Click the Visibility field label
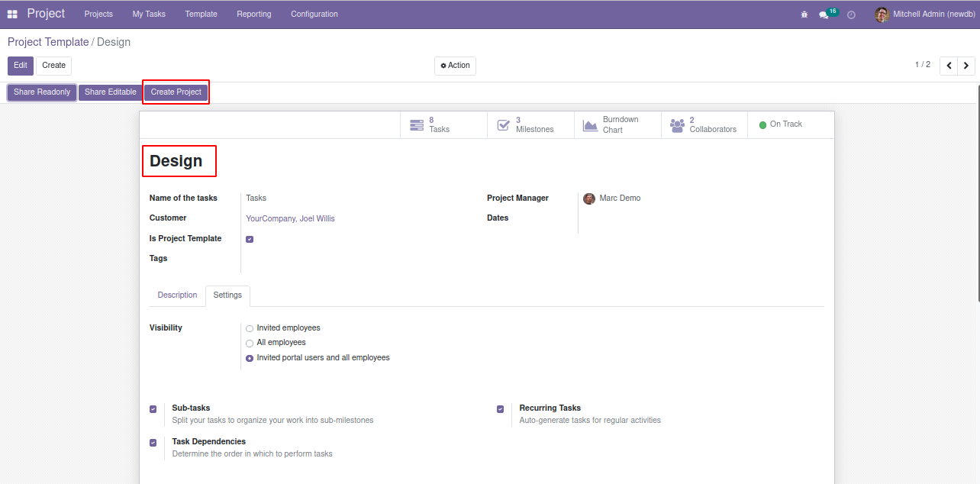Screen dimensions: 980x484 166,328
